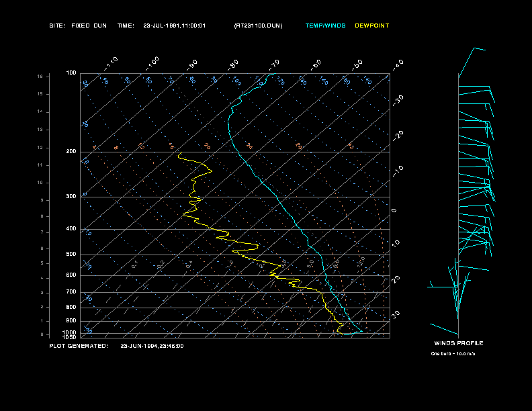Select the "FIXED DUN" site name

click(x=89, y=26)
